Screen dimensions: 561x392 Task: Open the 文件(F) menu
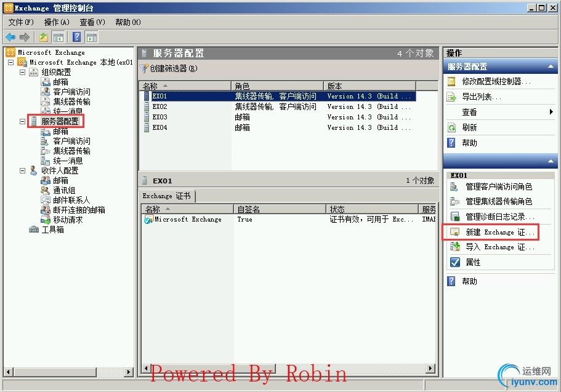click(x=21, y=22)
